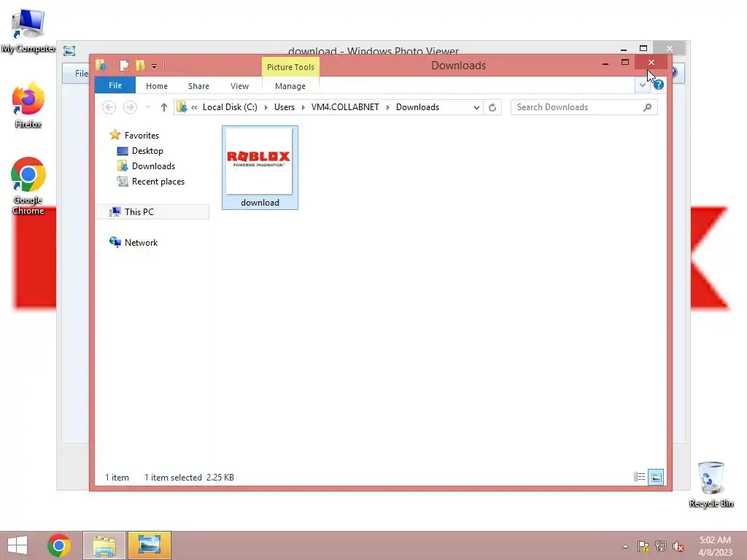Click Downloads breadcrumb in address bar
The height and width of the screenshot is (560, 747).
(417, 107)
